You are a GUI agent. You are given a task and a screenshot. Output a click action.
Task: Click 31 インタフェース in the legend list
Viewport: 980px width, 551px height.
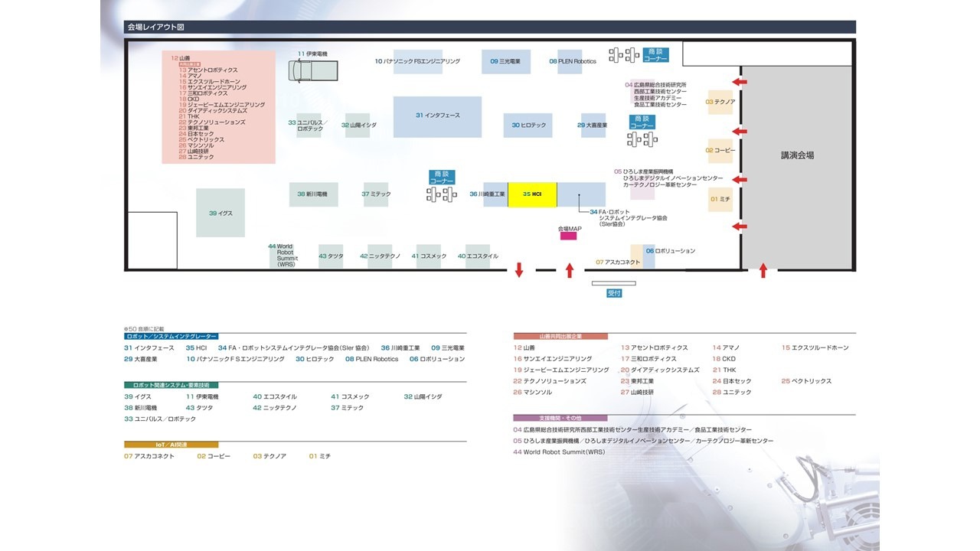[149, 347]
